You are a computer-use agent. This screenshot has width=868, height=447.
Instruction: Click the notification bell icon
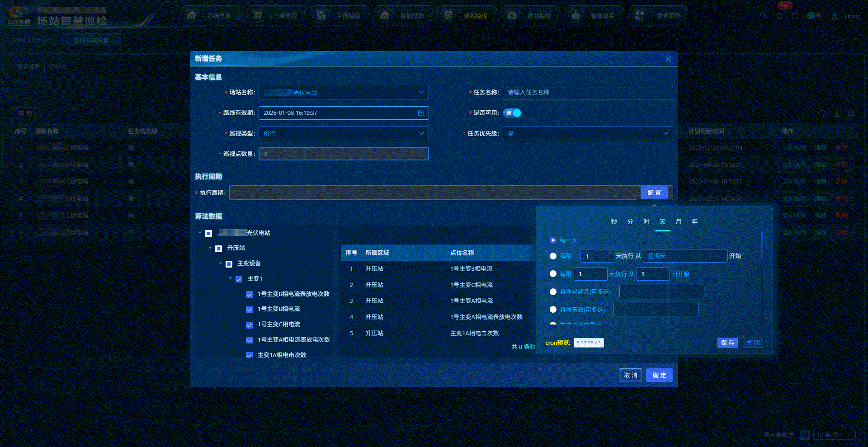(779, 16)
